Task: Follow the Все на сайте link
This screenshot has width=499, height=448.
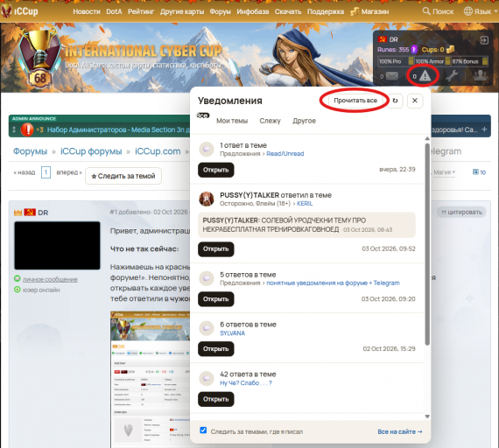Action: (x=400, y=431)
